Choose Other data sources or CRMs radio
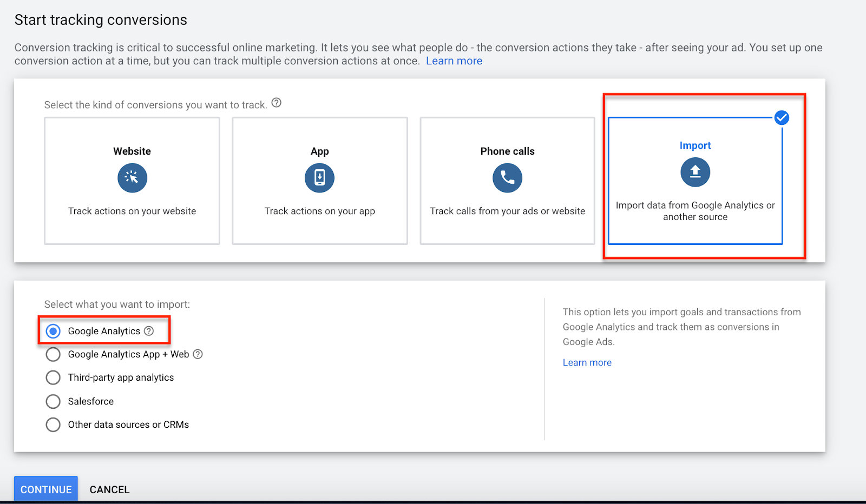Image resolution: width=866 pixels, height=504 pixels. [53, 425]
